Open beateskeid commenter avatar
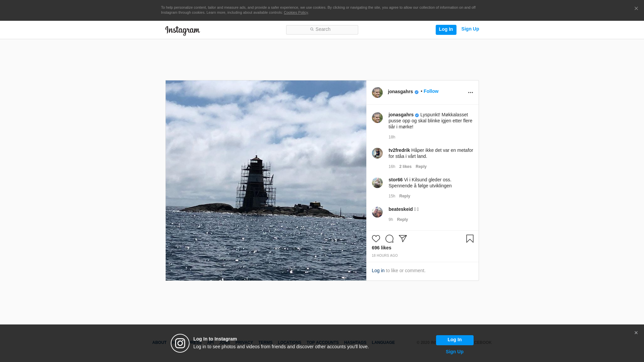Screen dimensions: 644x362 coord(377,212)
